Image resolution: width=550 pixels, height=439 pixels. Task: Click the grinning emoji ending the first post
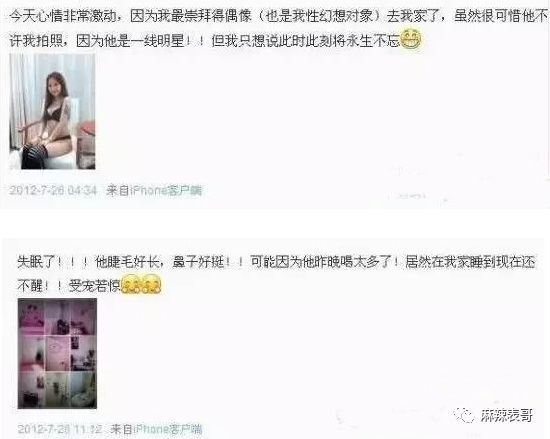pyautogui.click(x=410, y=40)
